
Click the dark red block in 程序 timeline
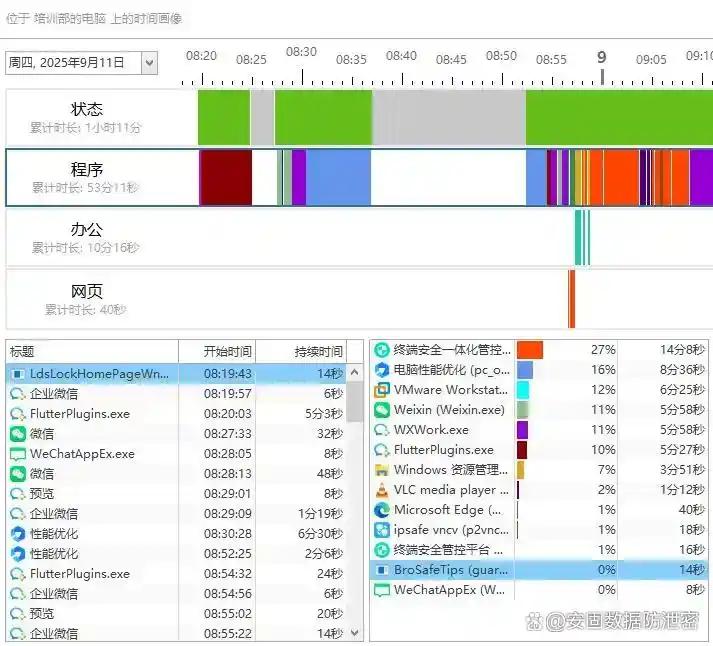point(226,178)
